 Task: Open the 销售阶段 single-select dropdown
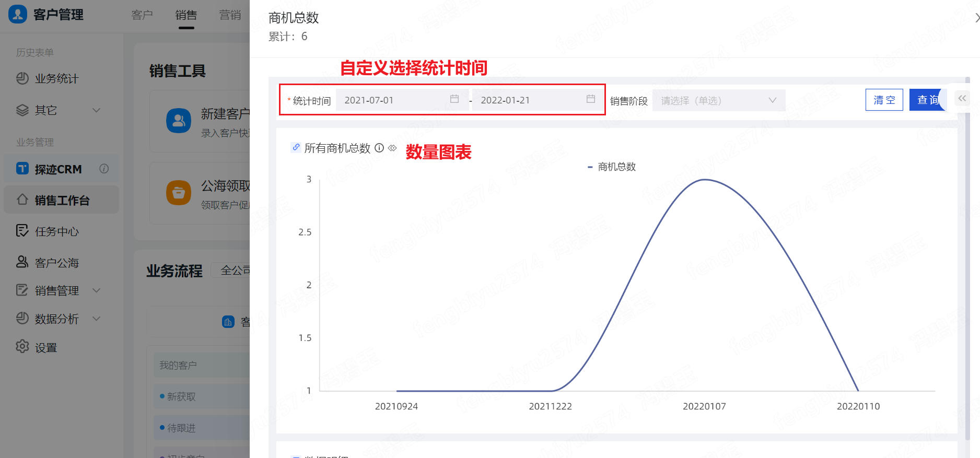719,100
